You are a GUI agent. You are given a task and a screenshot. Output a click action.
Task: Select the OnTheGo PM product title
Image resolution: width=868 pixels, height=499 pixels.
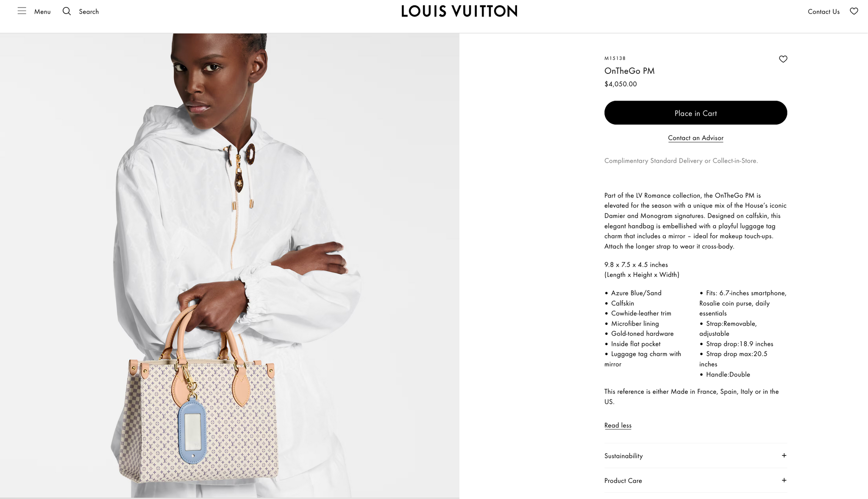(629, 71)
